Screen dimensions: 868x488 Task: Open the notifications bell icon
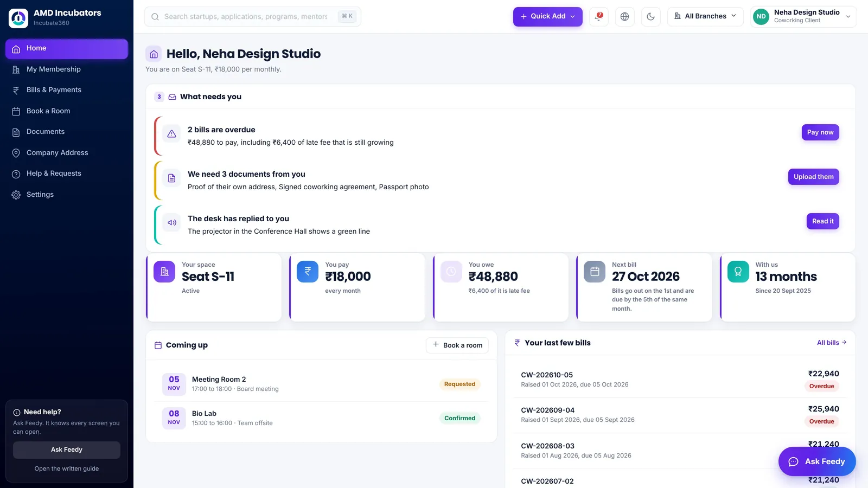pos(598,16)
